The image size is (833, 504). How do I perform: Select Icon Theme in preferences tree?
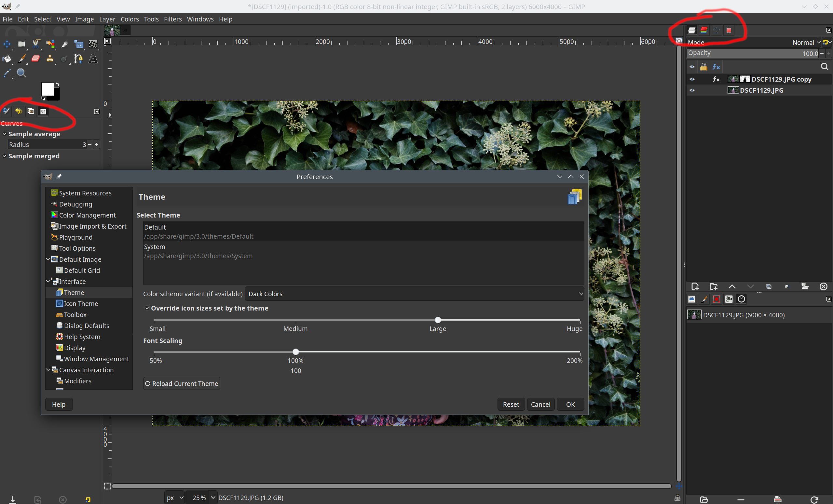[x=81, y=303]
